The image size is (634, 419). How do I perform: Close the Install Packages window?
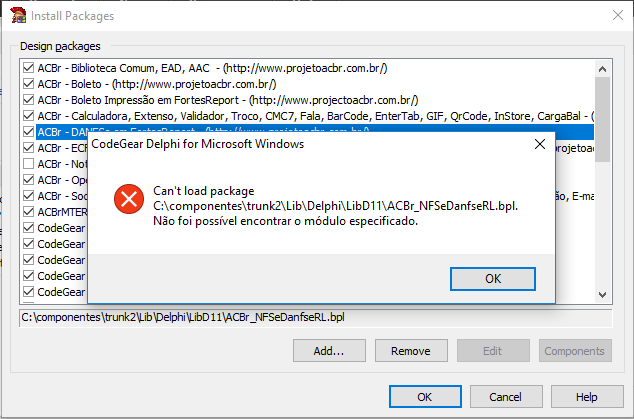point(617,15)
